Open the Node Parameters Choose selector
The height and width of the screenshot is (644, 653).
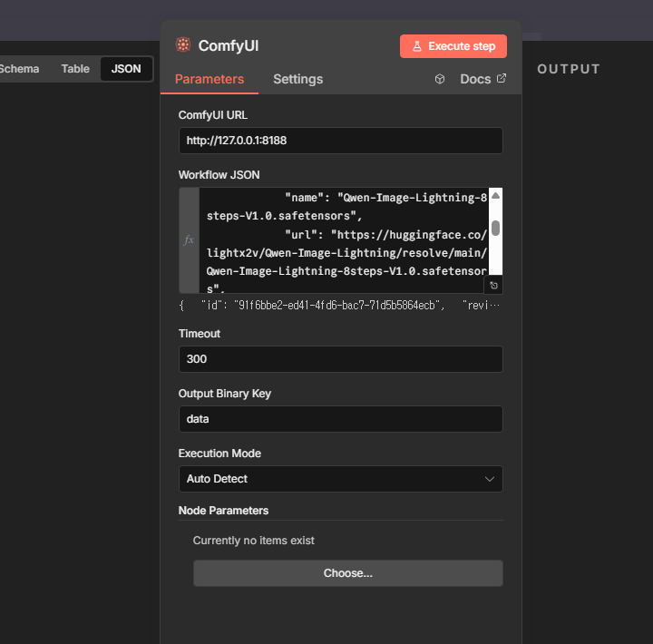[x=347, y=573]
